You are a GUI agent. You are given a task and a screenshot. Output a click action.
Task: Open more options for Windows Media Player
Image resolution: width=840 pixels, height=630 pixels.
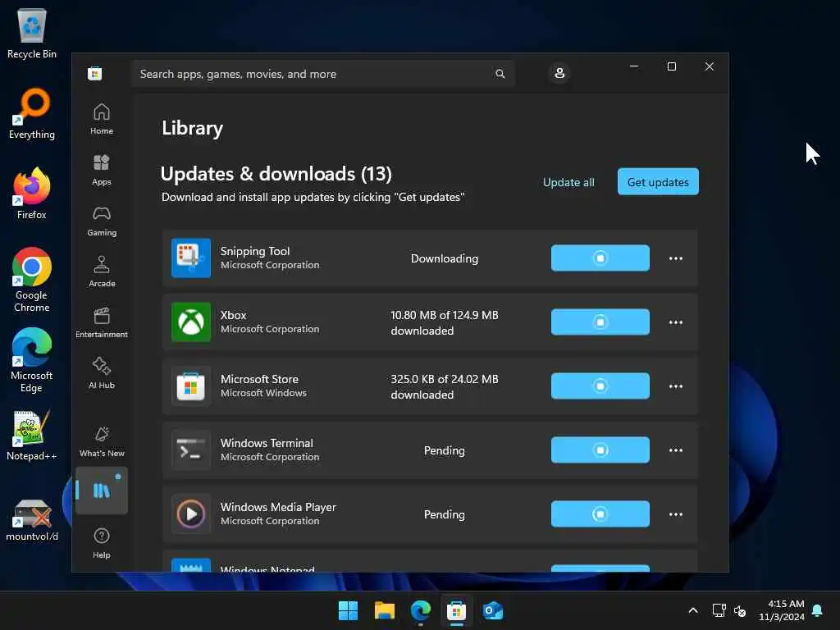676,514
